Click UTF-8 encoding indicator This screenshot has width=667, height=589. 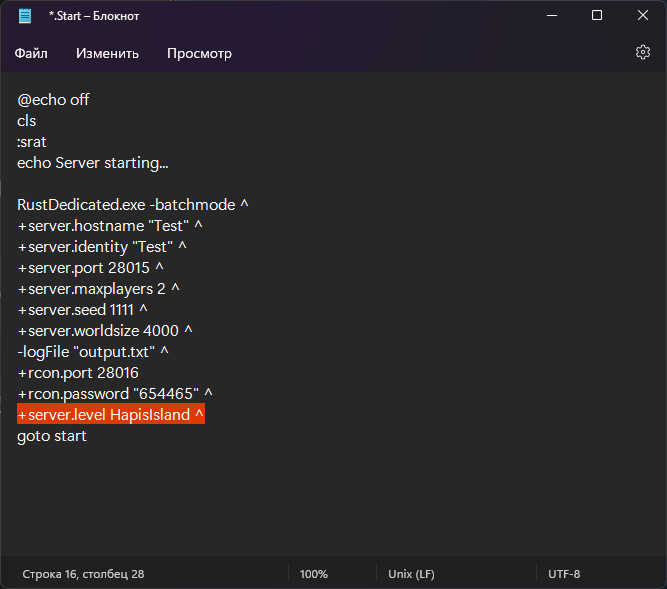pyautogui.click(x=564, y=574)
